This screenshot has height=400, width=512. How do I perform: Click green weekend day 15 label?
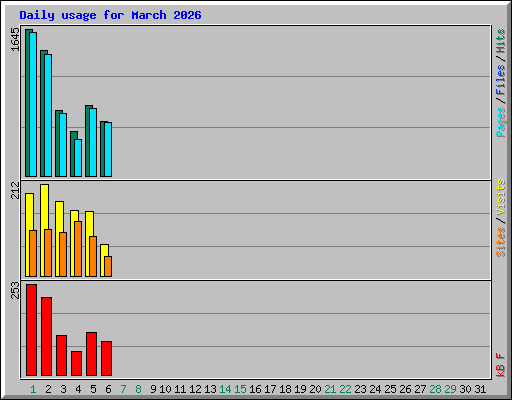coord(240,389)
